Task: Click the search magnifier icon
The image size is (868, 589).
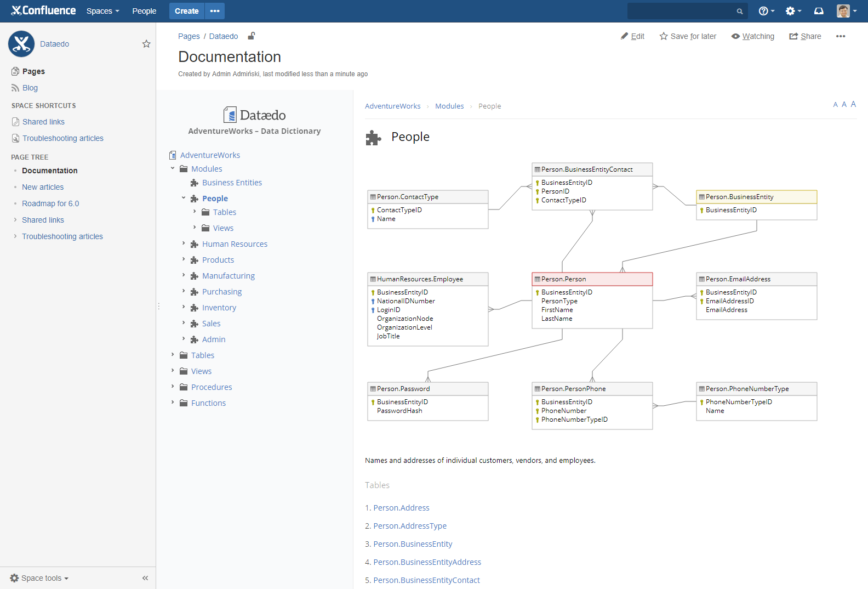Action: click(740, 11)
